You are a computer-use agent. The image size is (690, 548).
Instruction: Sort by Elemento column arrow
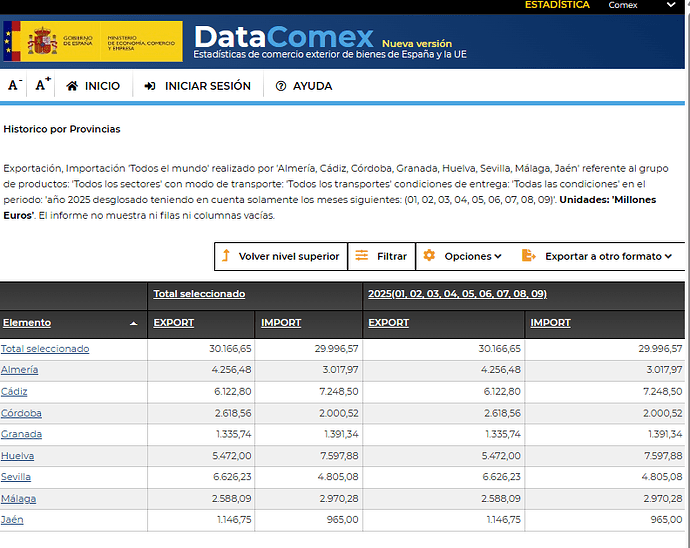point(134,324)
